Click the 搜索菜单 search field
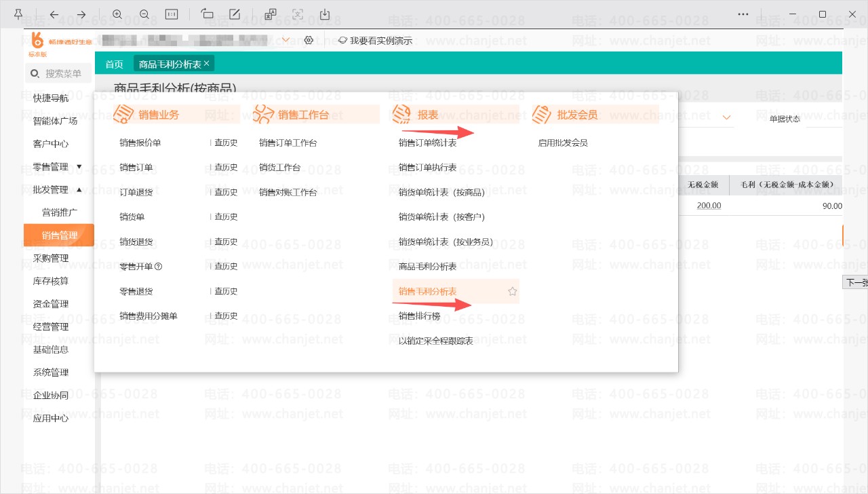Viewport: 868px width, 494px height. [x=58, y=73]
